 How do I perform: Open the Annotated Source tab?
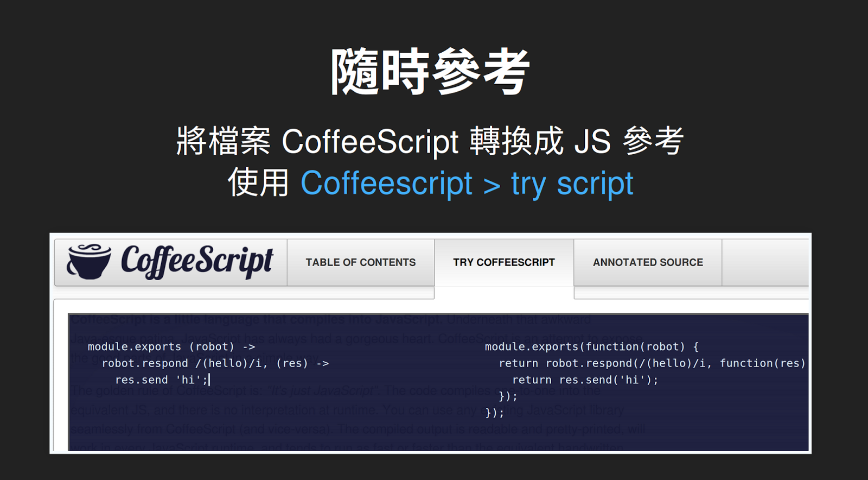point(648,262)
